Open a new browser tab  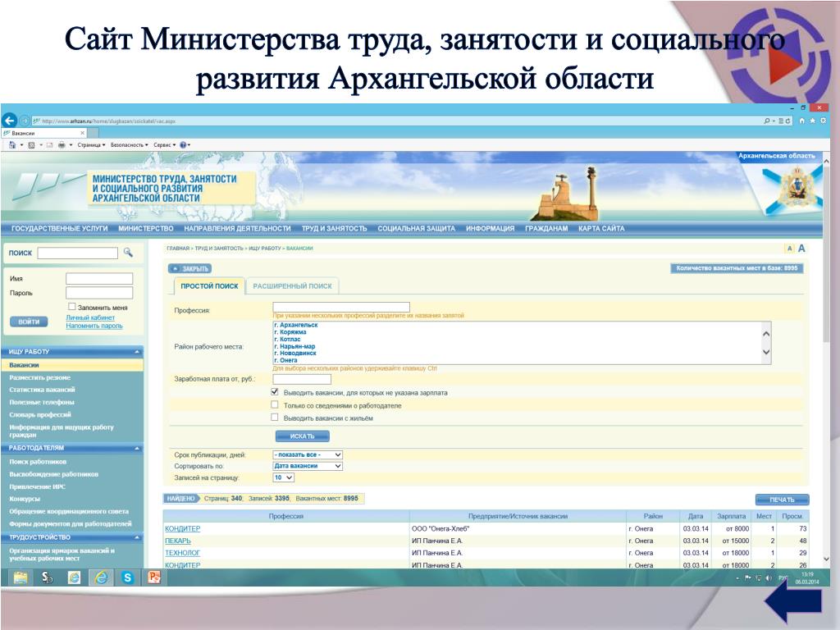click(x=94, y=133)
